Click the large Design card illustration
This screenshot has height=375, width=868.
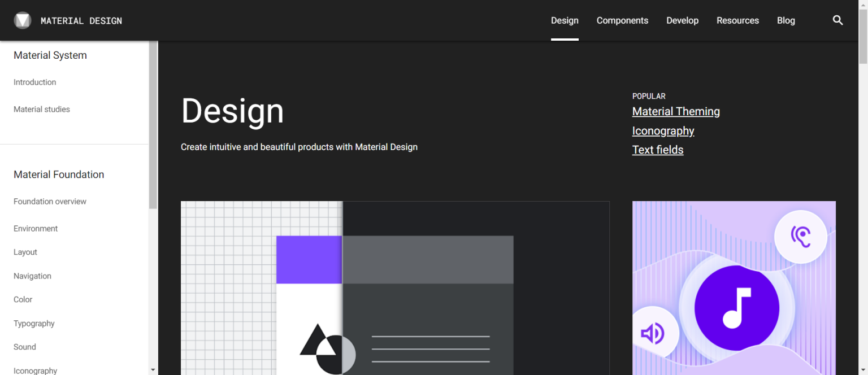(x=395, y=288)
